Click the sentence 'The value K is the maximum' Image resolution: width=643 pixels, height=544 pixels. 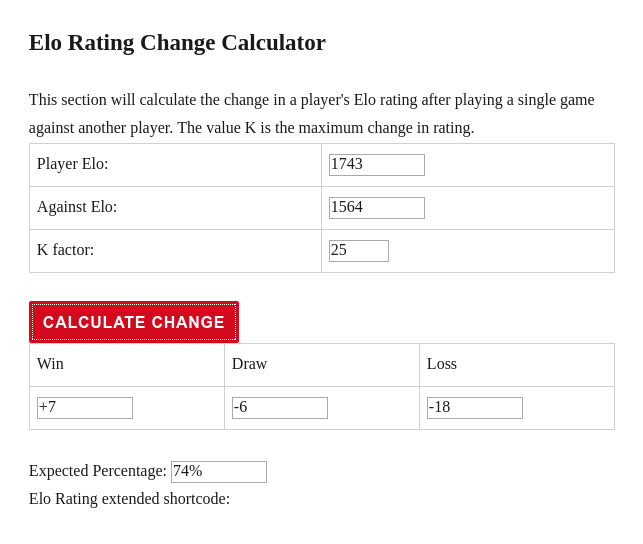326,128
